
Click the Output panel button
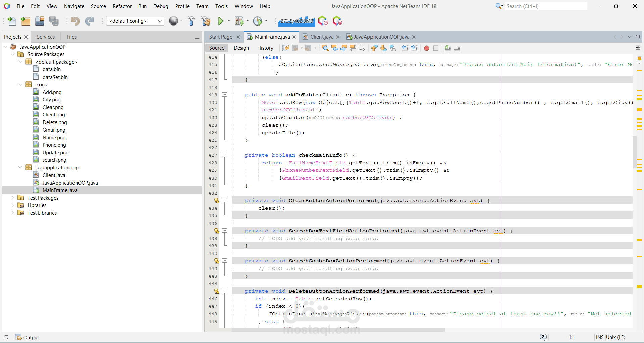28,337
